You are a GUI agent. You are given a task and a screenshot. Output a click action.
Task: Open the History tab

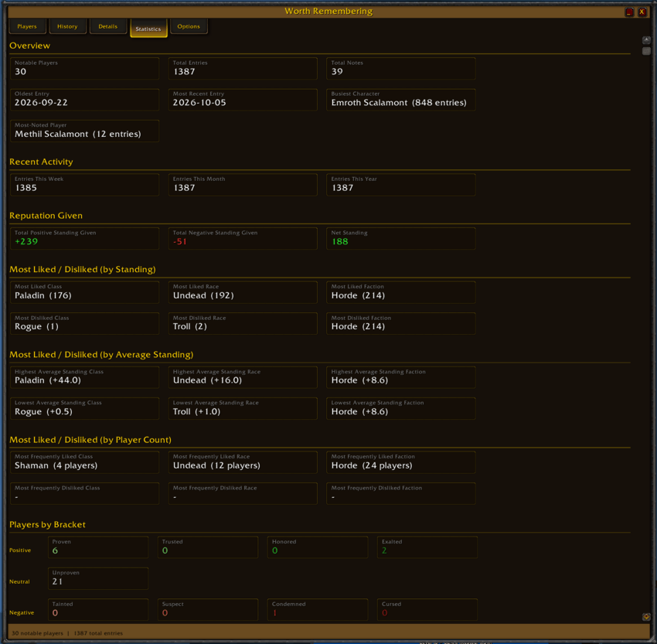pos(67,26)
